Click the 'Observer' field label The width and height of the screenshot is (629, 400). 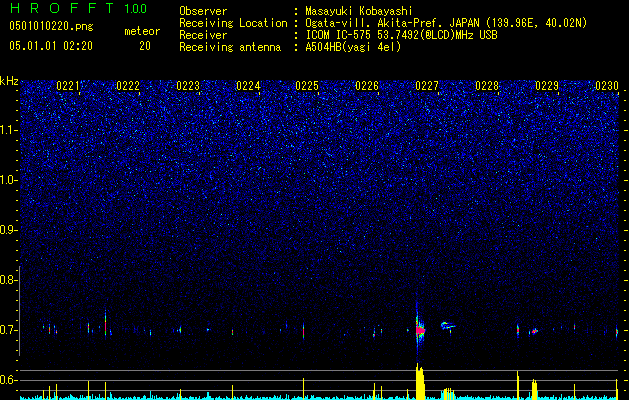pyautogui.click(x=203, y=12)
